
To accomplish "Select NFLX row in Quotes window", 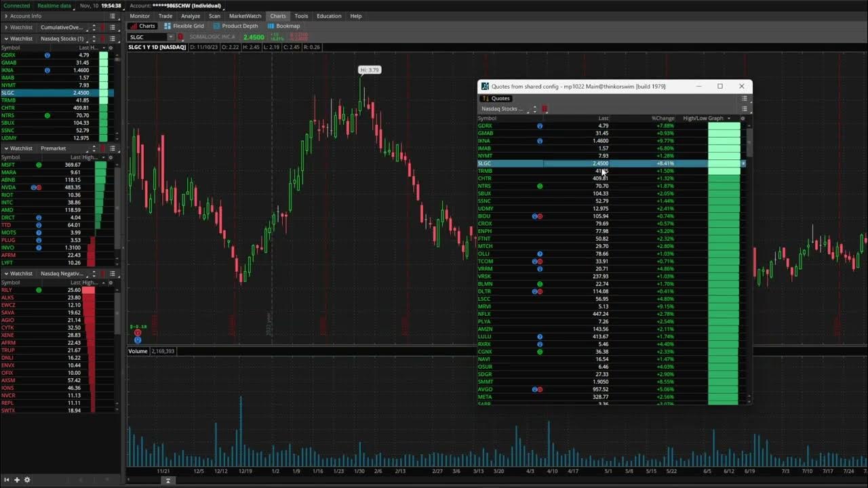I will click(610, 314).
